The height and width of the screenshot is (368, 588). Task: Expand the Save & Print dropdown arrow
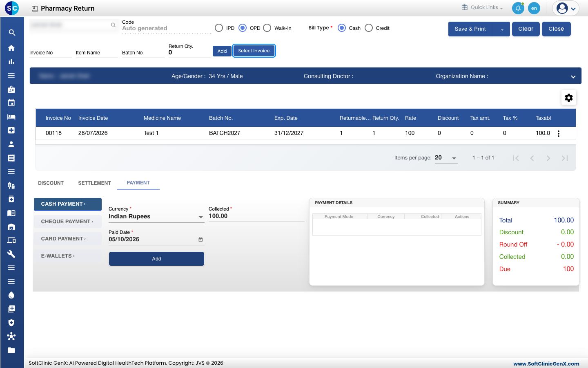point(502,29)
